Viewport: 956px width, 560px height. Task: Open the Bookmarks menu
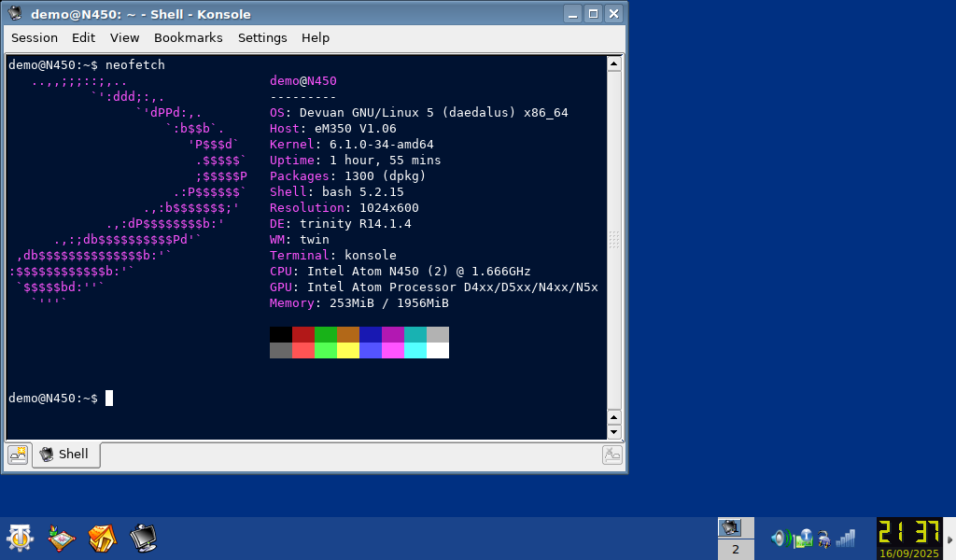click(189, 37)
